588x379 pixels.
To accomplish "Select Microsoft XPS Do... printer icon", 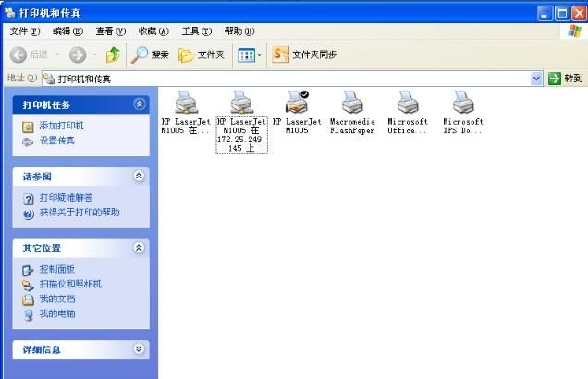I will [463, 102].
